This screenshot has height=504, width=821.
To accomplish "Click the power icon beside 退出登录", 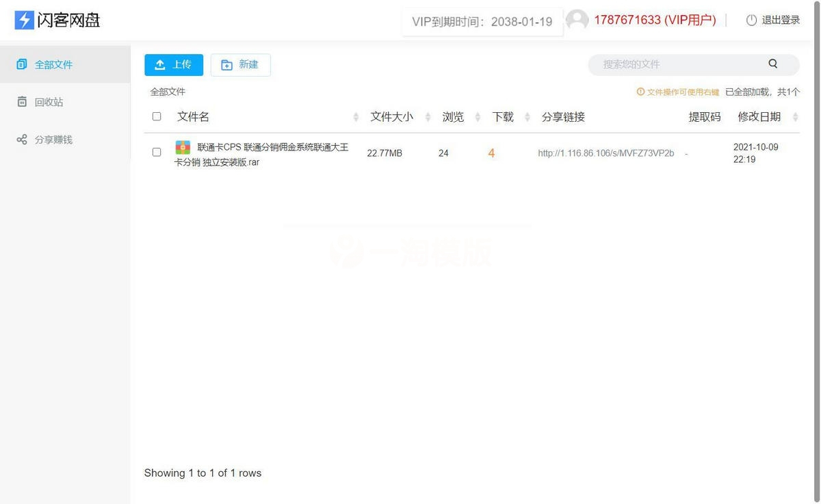I will click(x=751, y=19).
